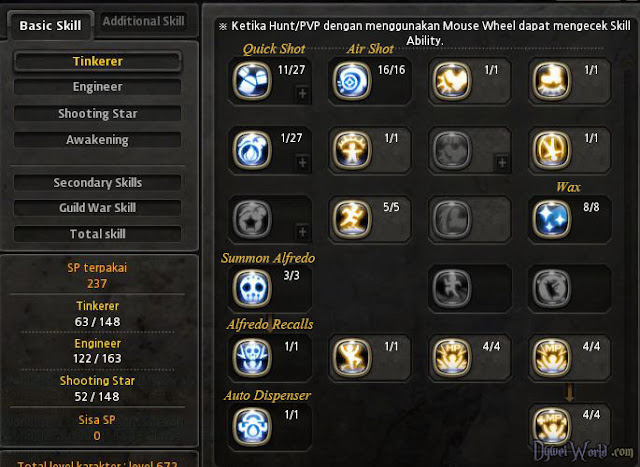Screen dimensions: 640x467
Task: Show the Awakening skills list
Action: [x=98, y=140]
